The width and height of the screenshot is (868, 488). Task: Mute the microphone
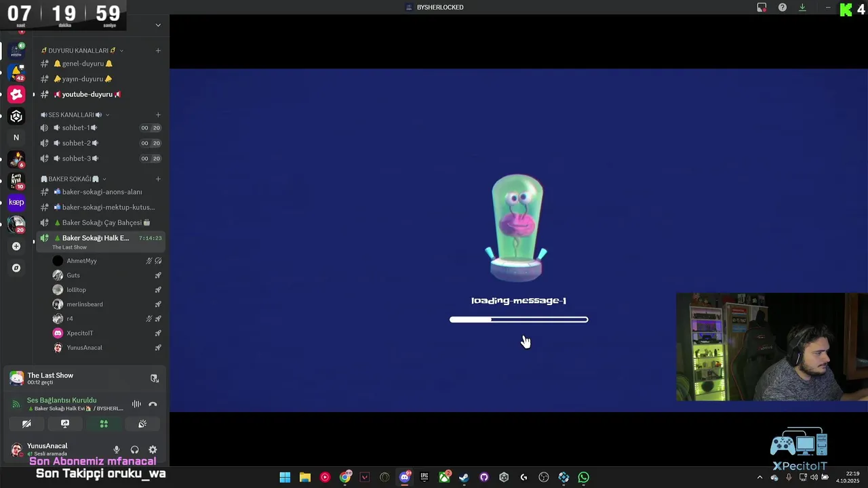coord(117,449)
